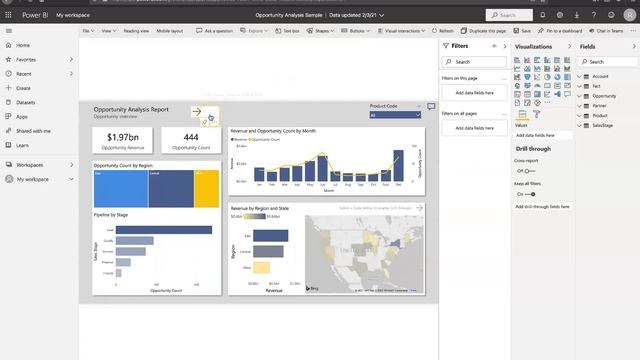
Task: Select the gauge visual
Action: click(537, 85)
